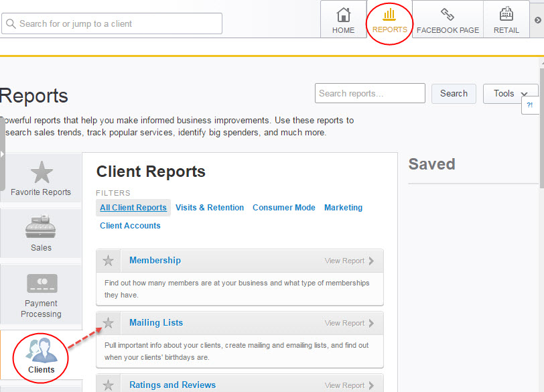The image size is (544, 392).
Task: Select the Sales reports icon
Action: 41,233
